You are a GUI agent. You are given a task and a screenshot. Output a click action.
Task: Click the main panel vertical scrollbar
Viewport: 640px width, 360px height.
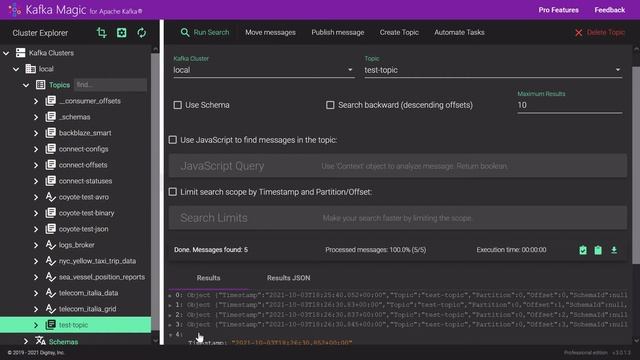636,165
